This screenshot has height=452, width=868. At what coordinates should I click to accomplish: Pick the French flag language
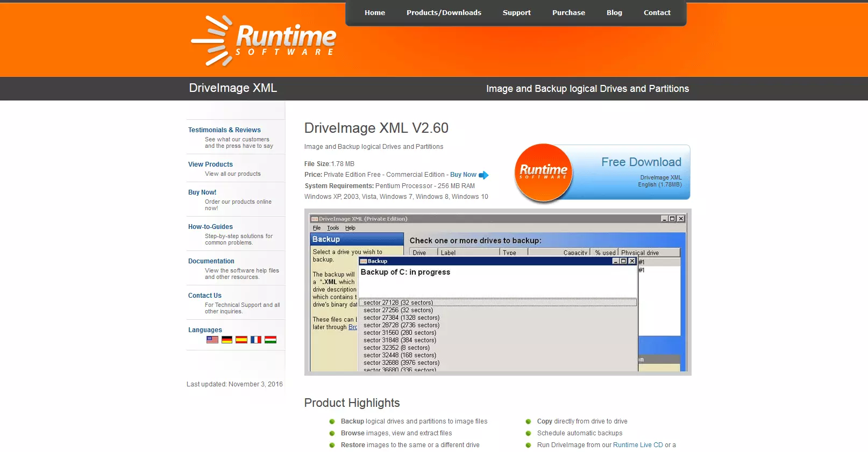256,340
